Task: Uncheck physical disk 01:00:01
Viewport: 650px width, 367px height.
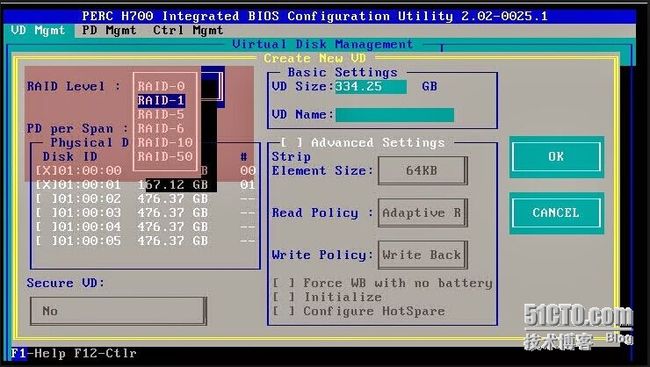Action: (46, 185)
